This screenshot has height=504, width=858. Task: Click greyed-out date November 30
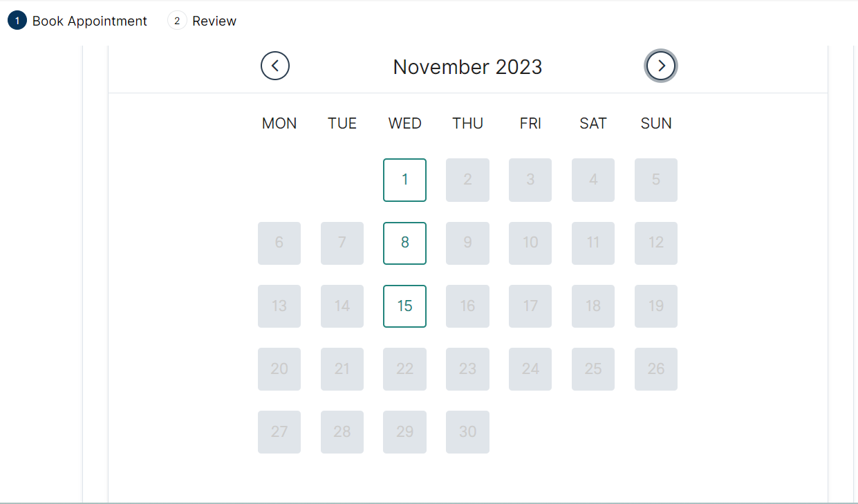tap(467, 431)
